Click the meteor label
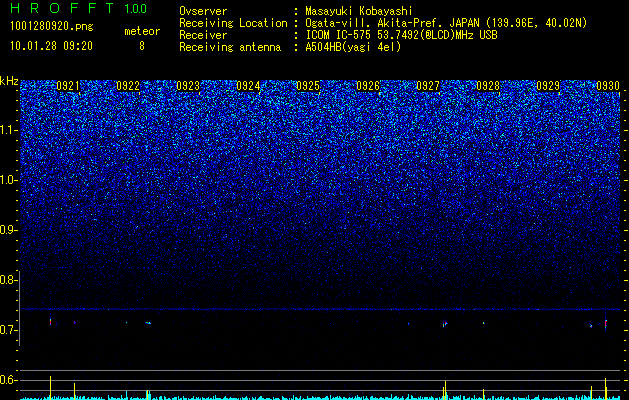 coord(142,31)
